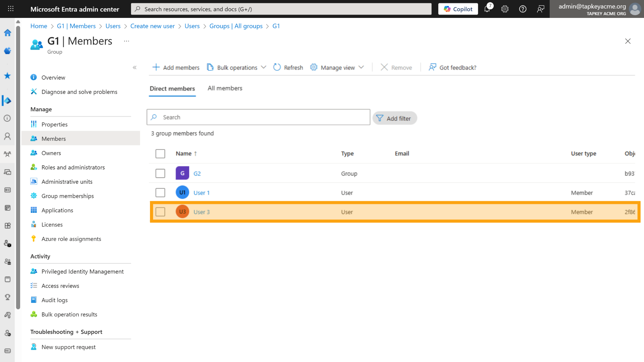Image resolution: width=644 pixels, height=362 pixels.
Task: Switch to the All members tab
Action: click(225, 88)
